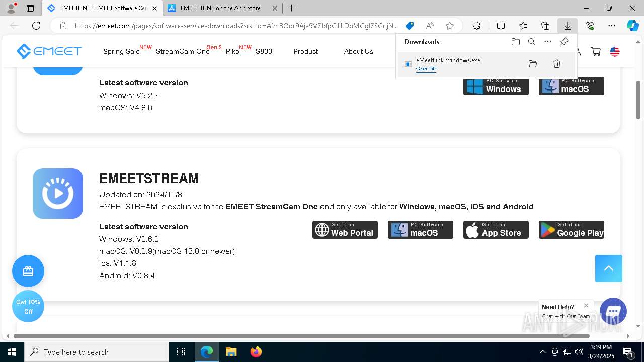644x362 pixels.
Task: Open EMEETSTREAM Web Portal
Action: tap(345, 230)
